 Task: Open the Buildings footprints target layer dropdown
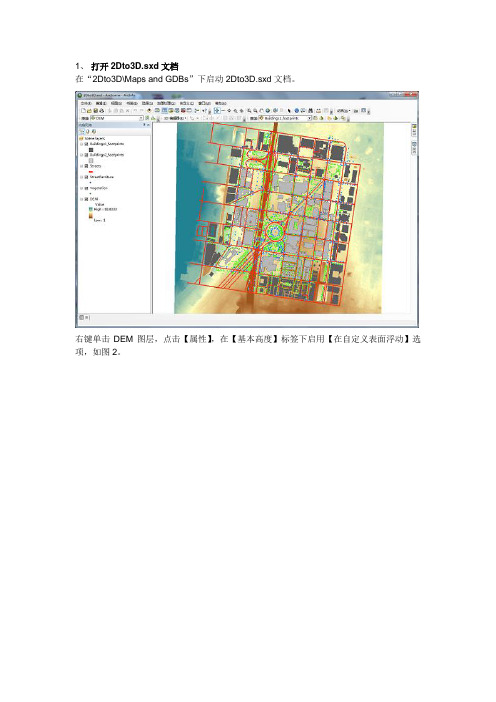(309, 118)
